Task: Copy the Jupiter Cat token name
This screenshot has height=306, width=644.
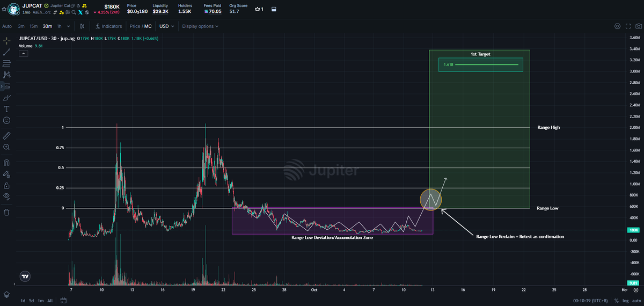Action: [x=72, y=5]
